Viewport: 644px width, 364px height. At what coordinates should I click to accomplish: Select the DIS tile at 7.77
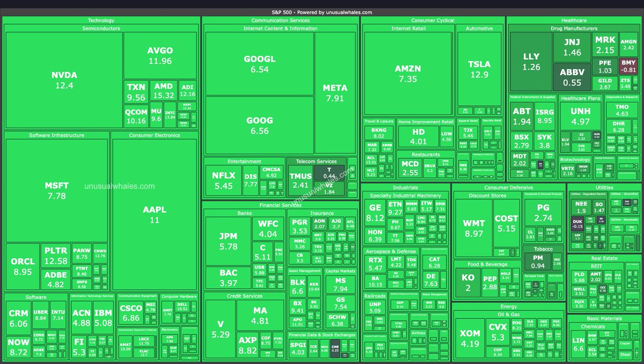251,180
